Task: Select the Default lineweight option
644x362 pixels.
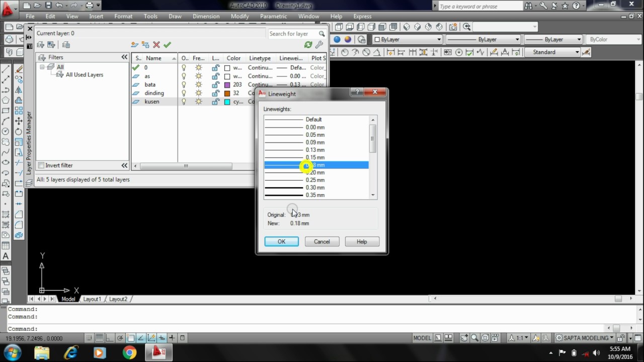Action: pos(316,120)
